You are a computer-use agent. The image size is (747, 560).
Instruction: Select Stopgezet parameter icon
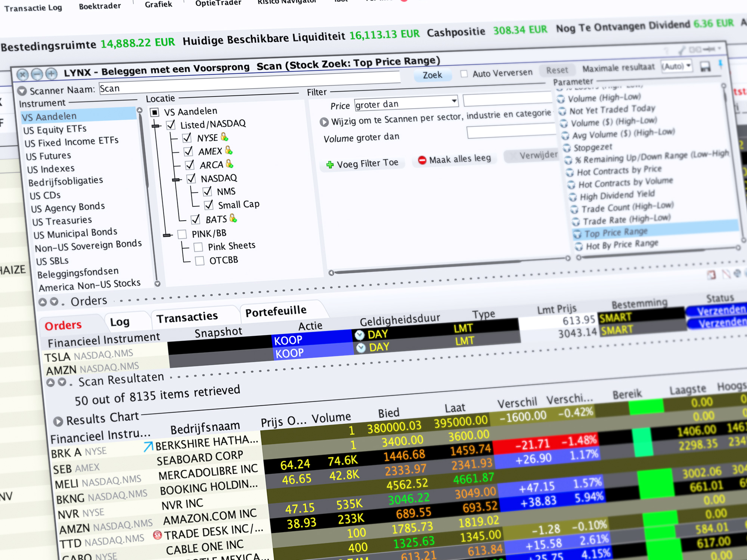(x=567, y=148)
